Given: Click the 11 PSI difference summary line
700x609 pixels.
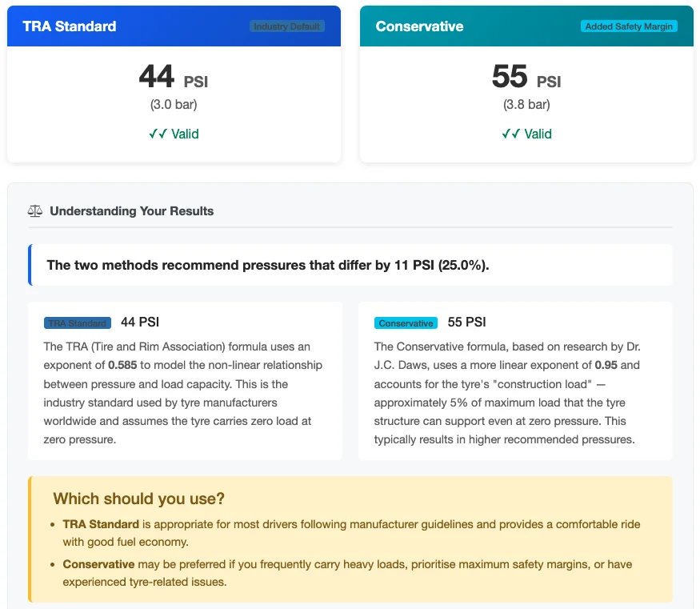Looking at the screenshot, I should click(x=268, y=265).
